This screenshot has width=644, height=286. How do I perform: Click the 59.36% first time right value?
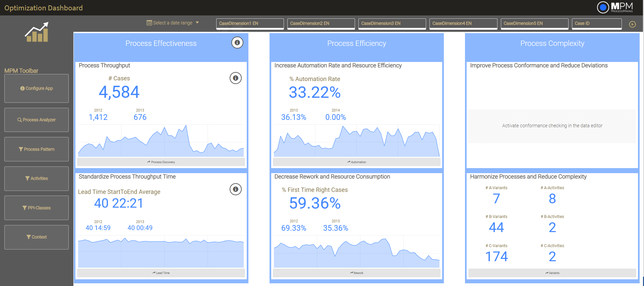pos(315,203)
